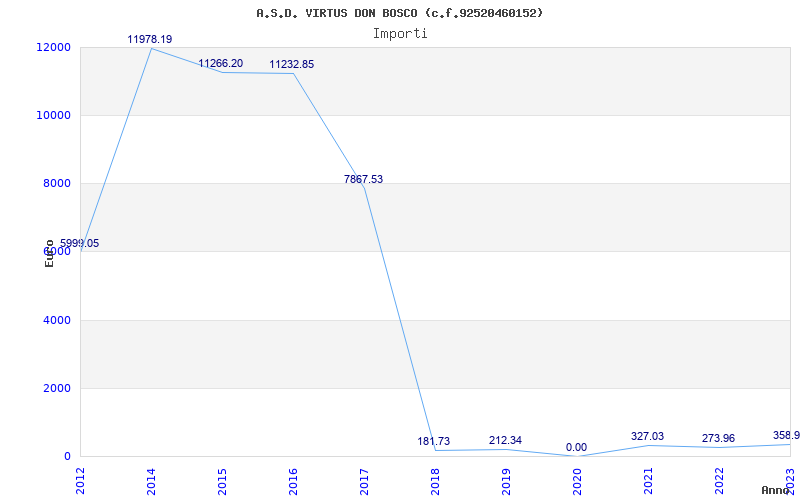The width and height of the screenshot is (800, 500).
Task: Select x-axis year label 2016
Action: click(293, 480)
